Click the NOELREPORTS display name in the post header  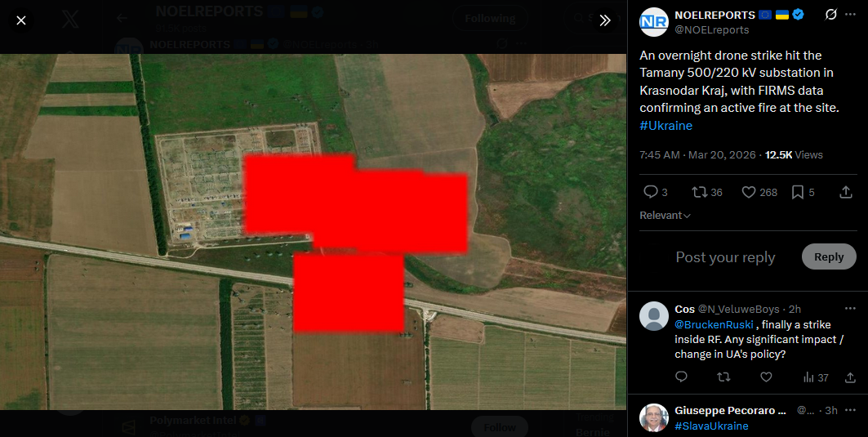point(714,15)
